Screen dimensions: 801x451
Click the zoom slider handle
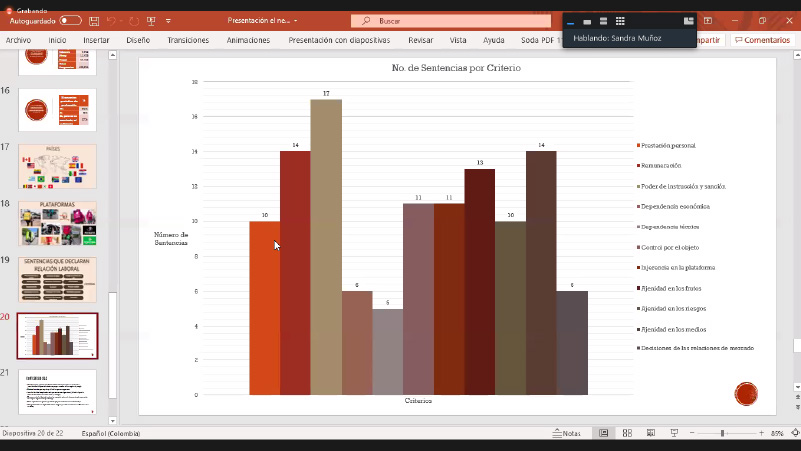723,433
